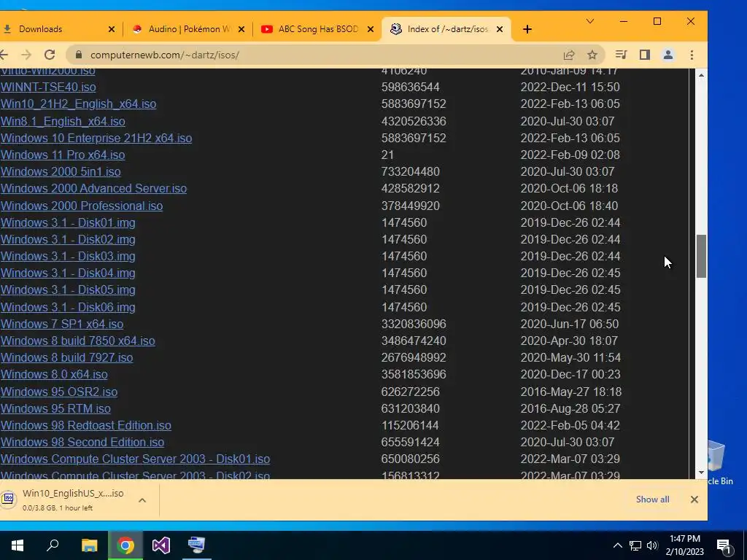Select file size 5883697152 of Win10_21H2 row

[x=414, y=104]
